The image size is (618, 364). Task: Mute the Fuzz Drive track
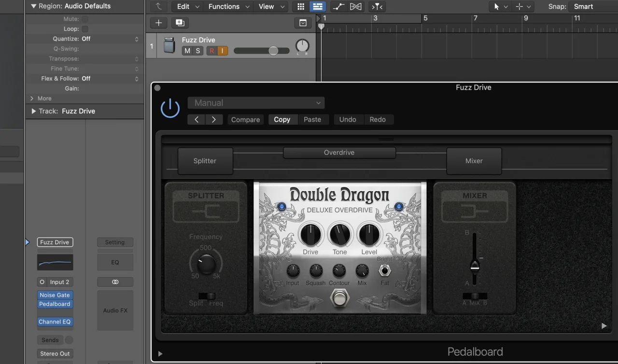click(187, 50)
